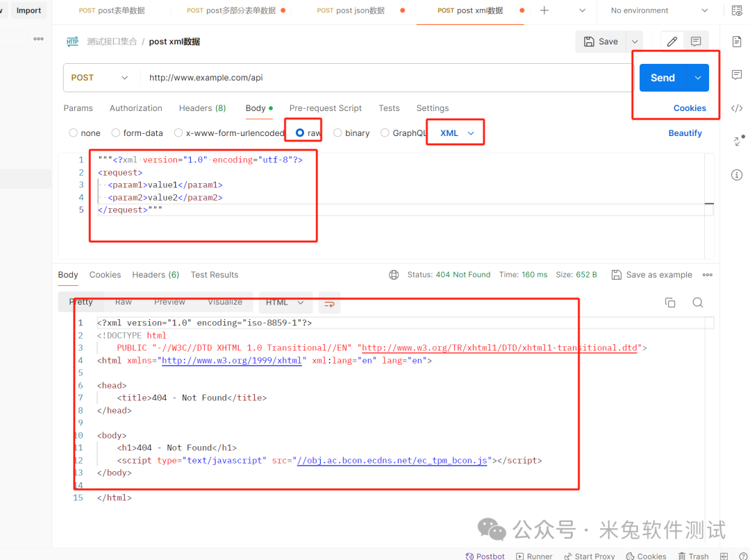750x560 pixels.
Task: Switch to the post表单数据 tab
Action: coord(112,10)
